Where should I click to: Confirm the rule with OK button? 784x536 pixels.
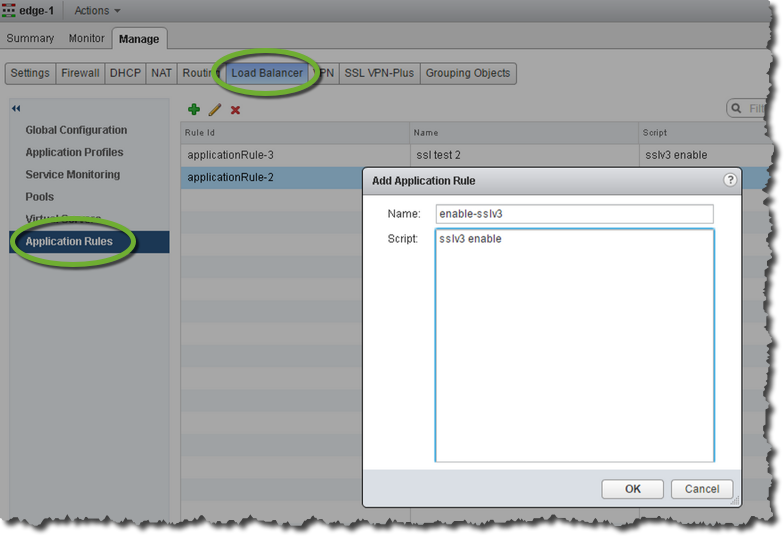click(632, 489)
